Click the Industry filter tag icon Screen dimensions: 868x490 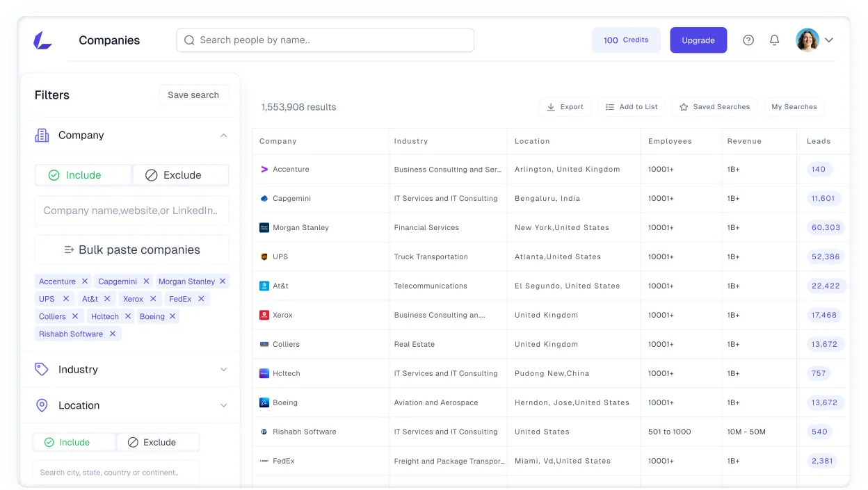click(x=42, y=370)
